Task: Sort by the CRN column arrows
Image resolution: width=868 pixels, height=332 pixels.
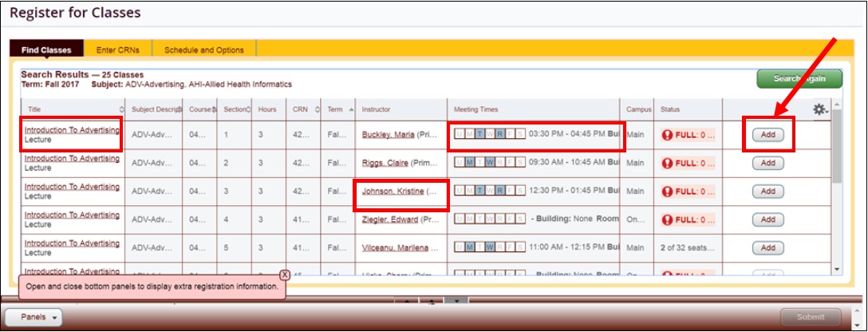Action: click(x=318, y=109)
